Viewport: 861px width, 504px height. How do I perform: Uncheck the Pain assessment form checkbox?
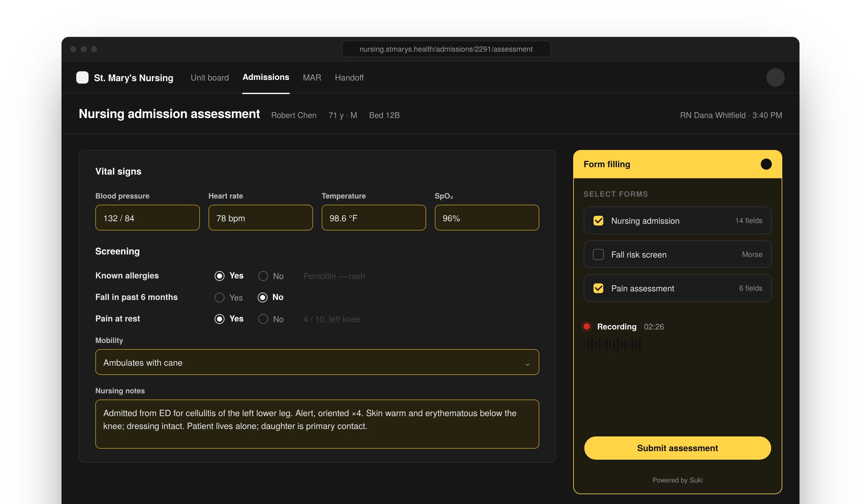(598, 288)
